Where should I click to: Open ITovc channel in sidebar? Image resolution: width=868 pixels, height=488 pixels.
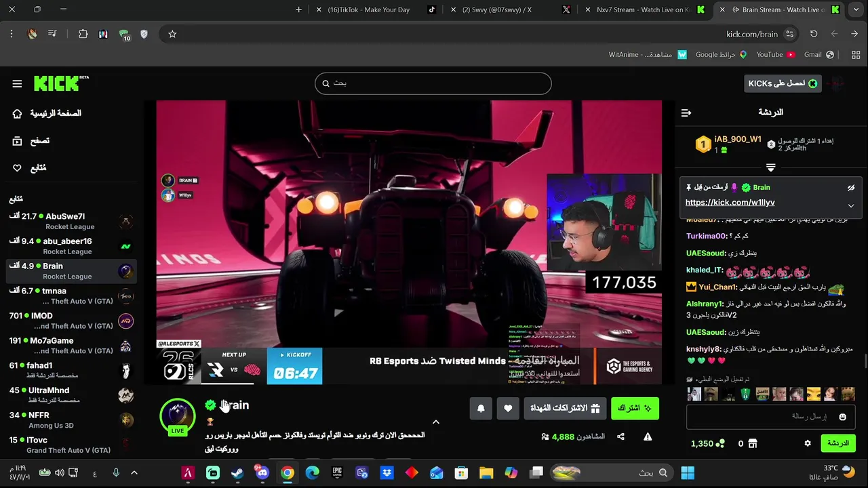click(x=71, y=445)
